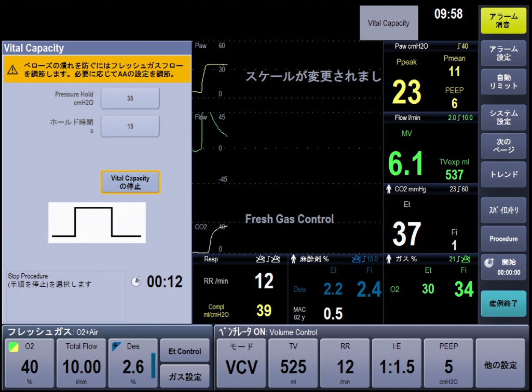Stop the procedure with Vital Capacityの停止
Viewport: 532px width, 392px height.
coord(130,182)
